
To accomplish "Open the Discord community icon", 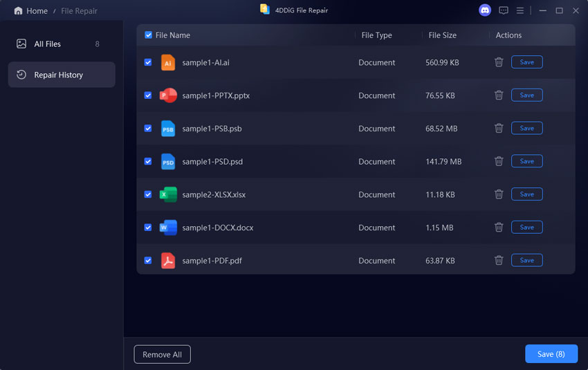I will coord(484,10).
